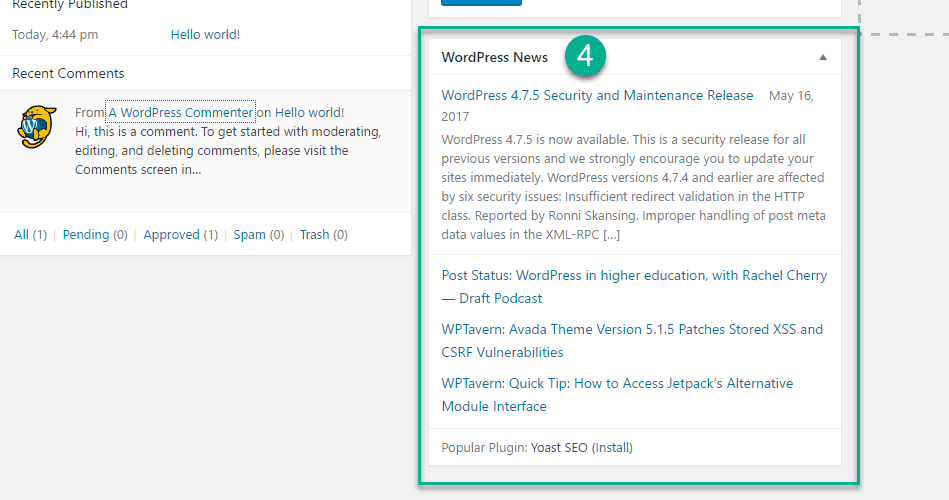
Task: Click Install link for Yoast SEO
Action: pyautogui.click(x=612, y=447)
